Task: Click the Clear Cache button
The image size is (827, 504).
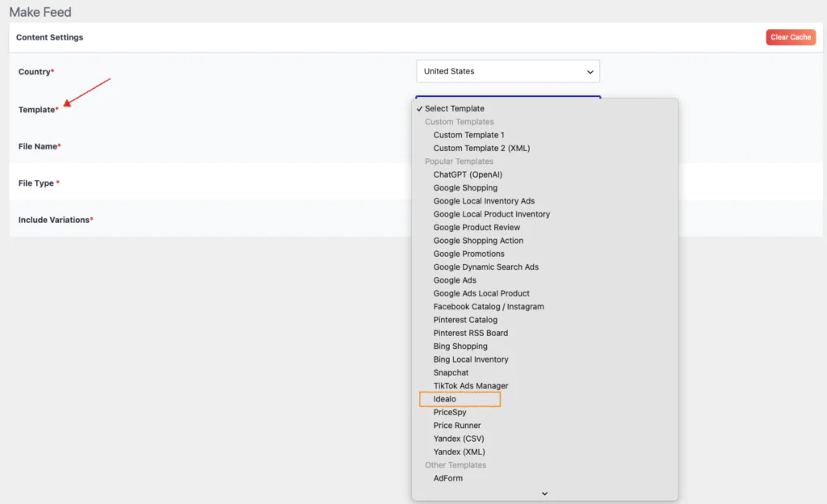Action: pyautogui.click(x=791, y=37)
